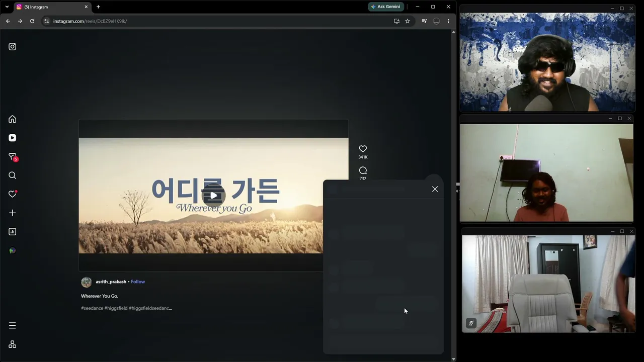Close the popup panel over the reel

click(x=435, y=189)
